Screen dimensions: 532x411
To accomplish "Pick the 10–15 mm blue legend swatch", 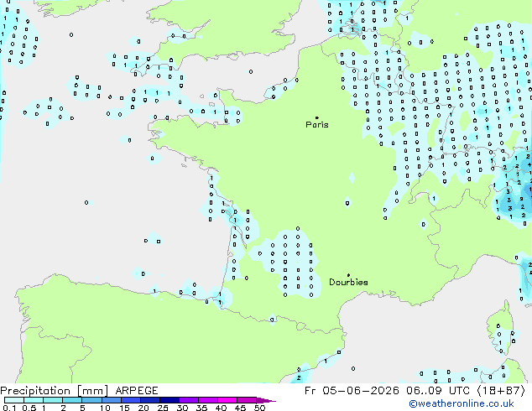I will (x=111, y=400).
